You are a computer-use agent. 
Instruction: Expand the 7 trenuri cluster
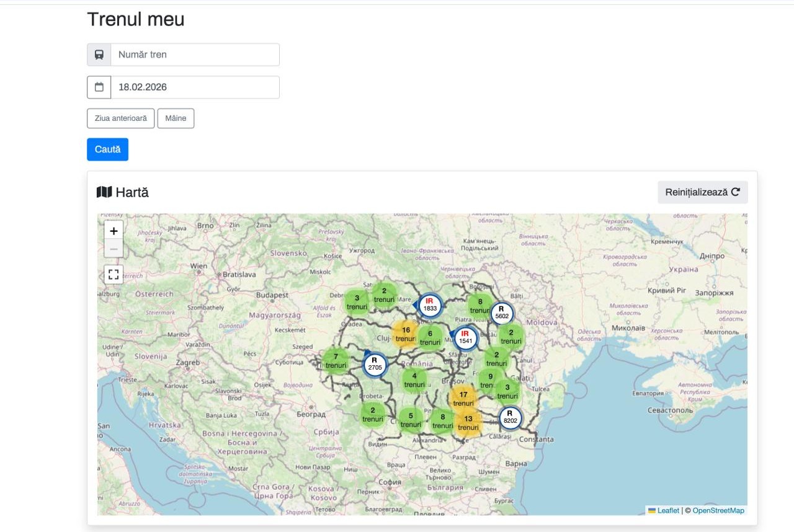click(336, 360)
